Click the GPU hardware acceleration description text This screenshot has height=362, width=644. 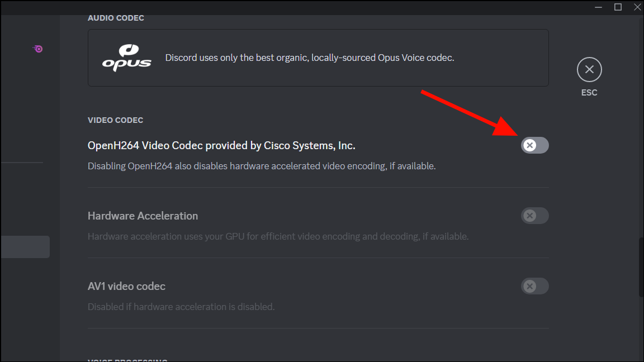(x=278, y=236)
